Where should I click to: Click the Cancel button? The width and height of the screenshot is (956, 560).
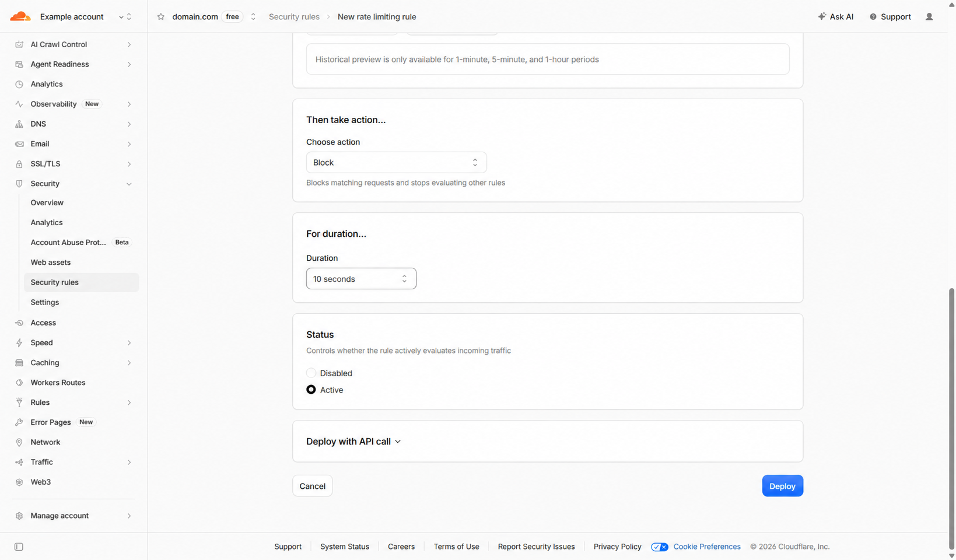pyautogui.click(x=312, y=486)
